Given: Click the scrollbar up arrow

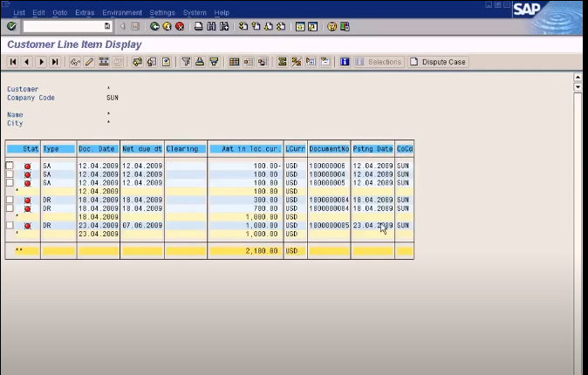Looking at the screenshot, I should click(x=578, y=78).
